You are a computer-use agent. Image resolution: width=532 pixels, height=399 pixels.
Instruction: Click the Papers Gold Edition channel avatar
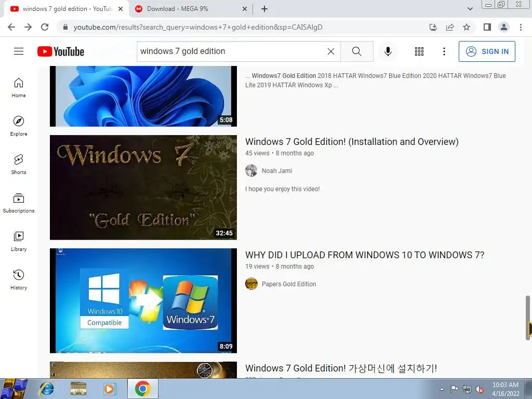tap(251, 284)
